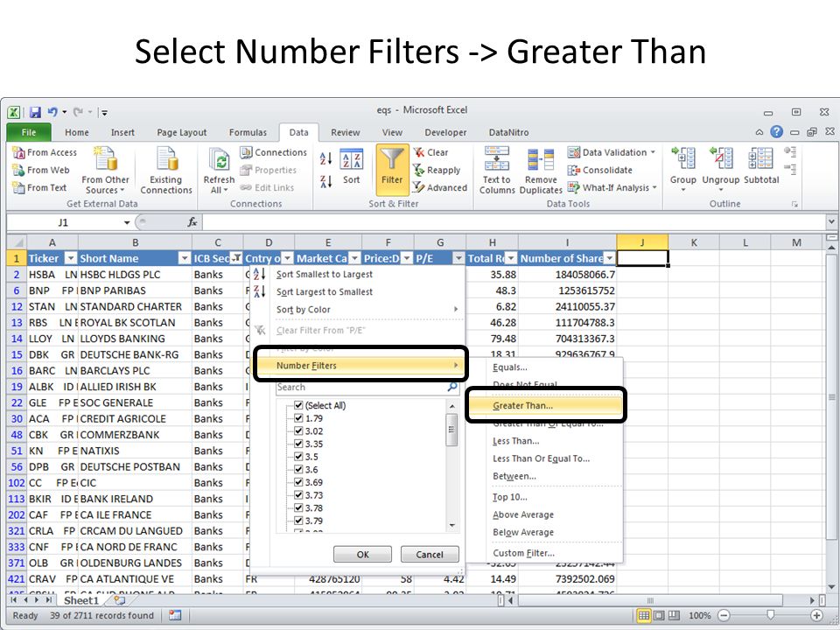Open the P/E column filter dropdown

(x=458, y=259)
